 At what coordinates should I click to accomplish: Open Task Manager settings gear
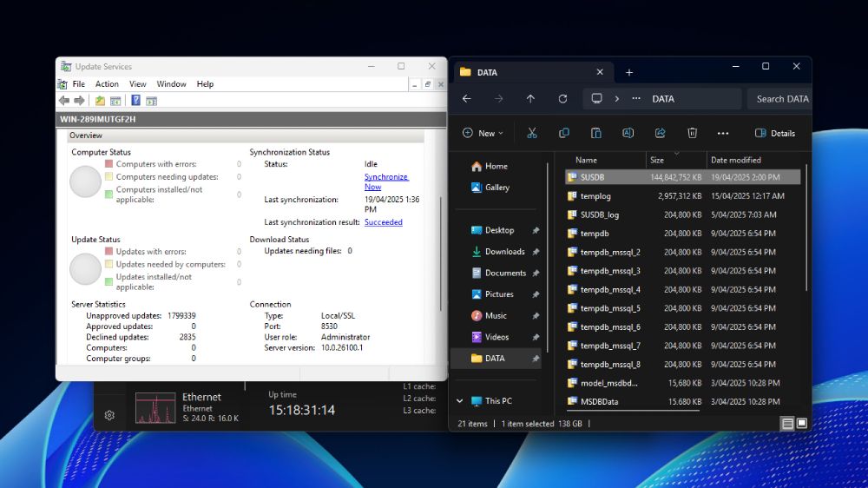pos(109,415)
